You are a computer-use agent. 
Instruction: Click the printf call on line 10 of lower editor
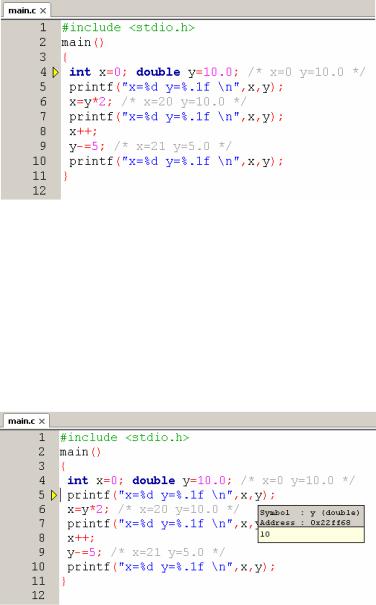click(x=171, y=567)
